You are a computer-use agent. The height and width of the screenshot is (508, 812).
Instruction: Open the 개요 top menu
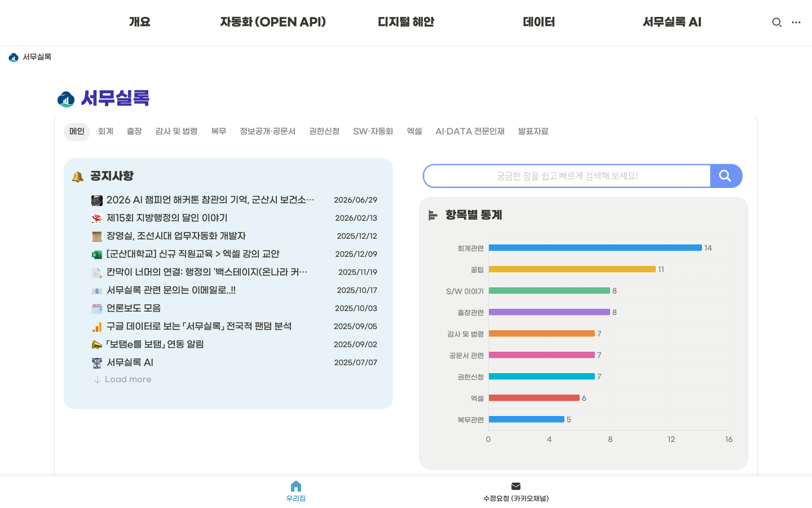tap(140, 22)
